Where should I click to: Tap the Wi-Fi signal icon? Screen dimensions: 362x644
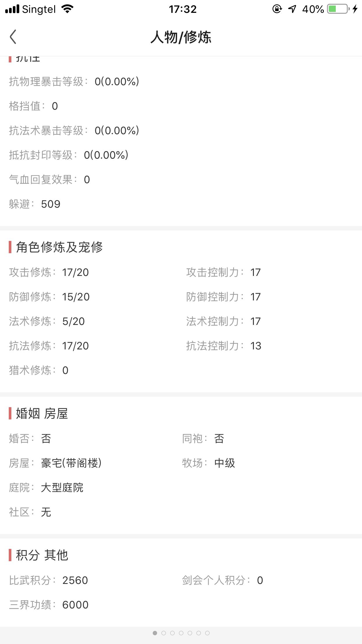tap(67, 9)
